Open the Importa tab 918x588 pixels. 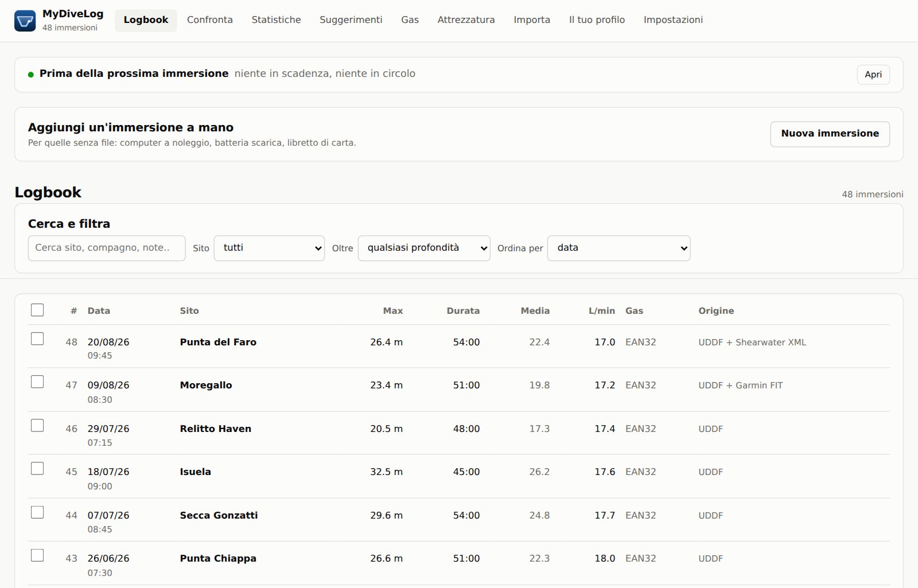(532, 20)
